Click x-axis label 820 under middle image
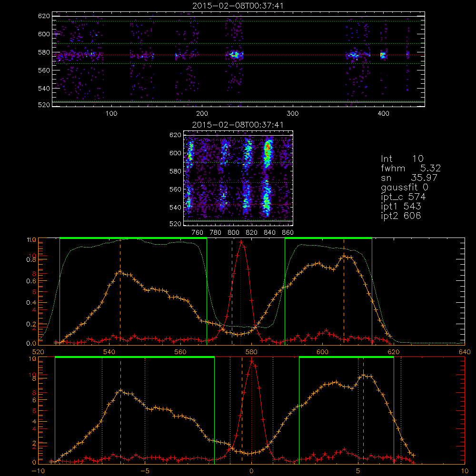The width and height of the screenshot is (476, 476). [x=252, y=233]
